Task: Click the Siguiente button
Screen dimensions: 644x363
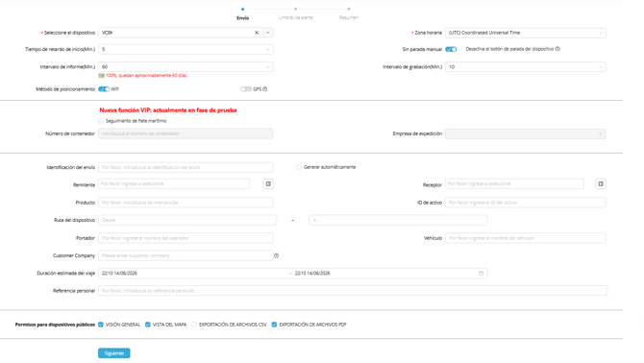Action: tap(114, 353)
